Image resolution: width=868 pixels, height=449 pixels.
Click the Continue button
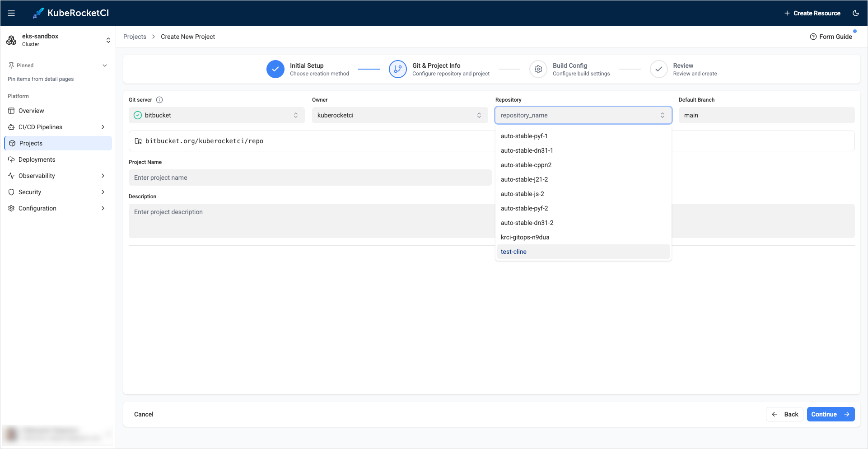[831, 414]
